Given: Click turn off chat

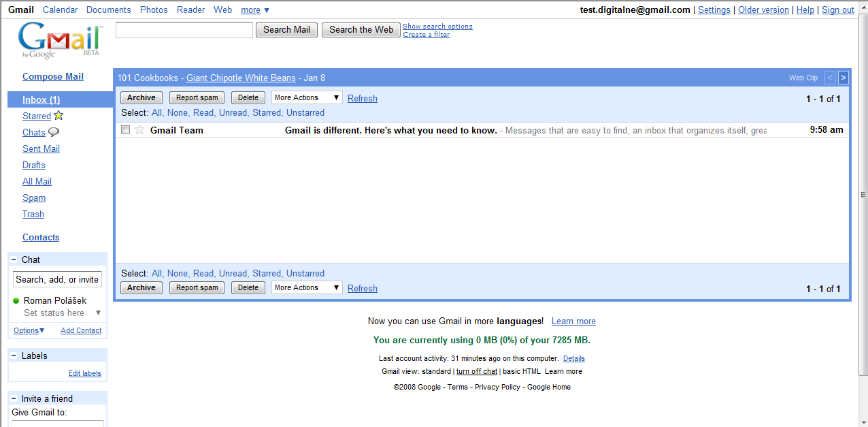Looking at the screenshot, I should pos(477,371).
